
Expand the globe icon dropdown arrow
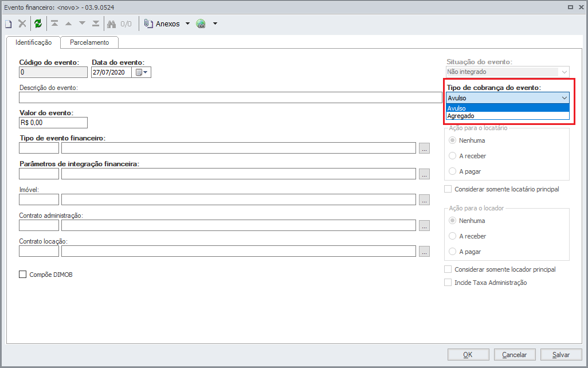[215, 24]
